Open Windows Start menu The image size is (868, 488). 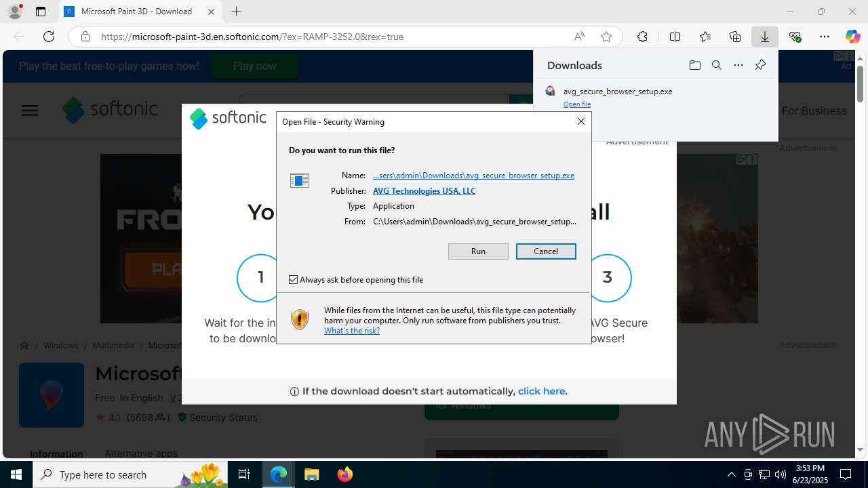pyautogui.click(x=16, y=474)
